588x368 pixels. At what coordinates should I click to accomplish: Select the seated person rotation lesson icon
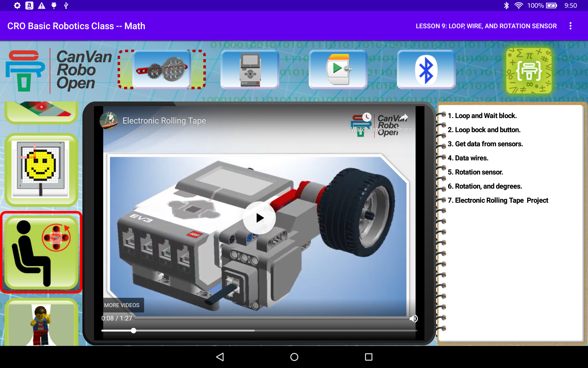tap(41, 252)
